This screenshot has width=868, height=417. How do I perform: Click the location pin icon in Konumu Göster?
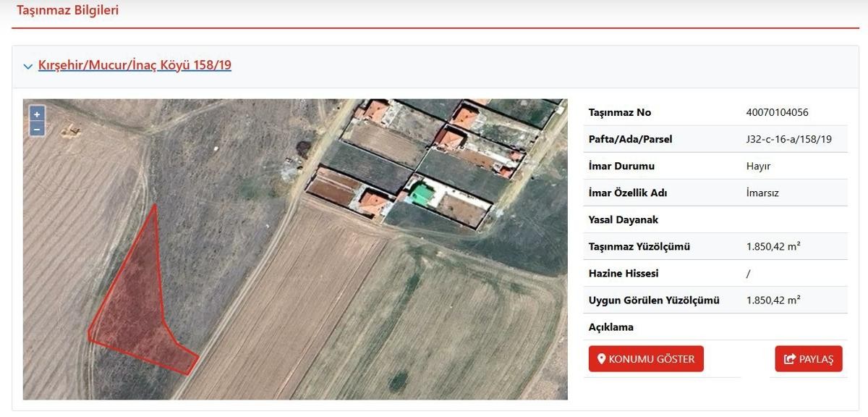(601, 359)
